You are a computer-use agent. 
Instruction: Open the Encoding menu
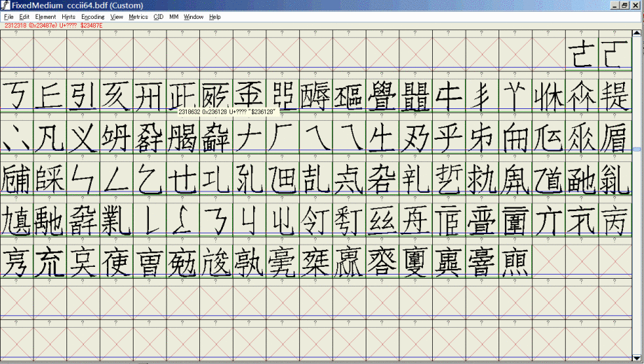pyautogui.click(x=92, y=17)
